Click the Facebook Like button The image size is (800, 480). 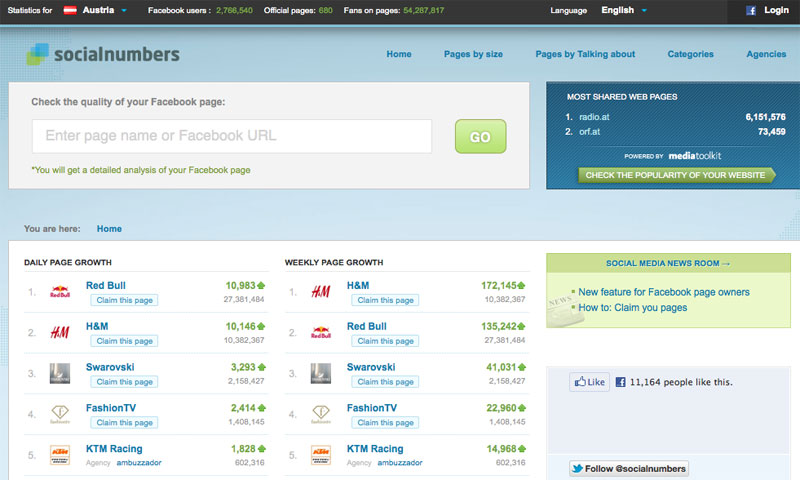pos(589,382)
